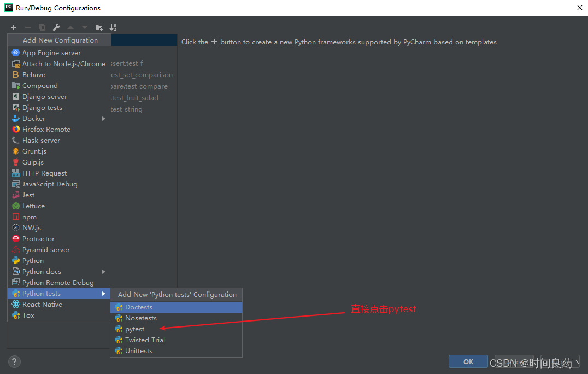Viewport: 588px width, 374px height.
Task: Click the HTTP Request API icon
Action: [x=16, y=173]
